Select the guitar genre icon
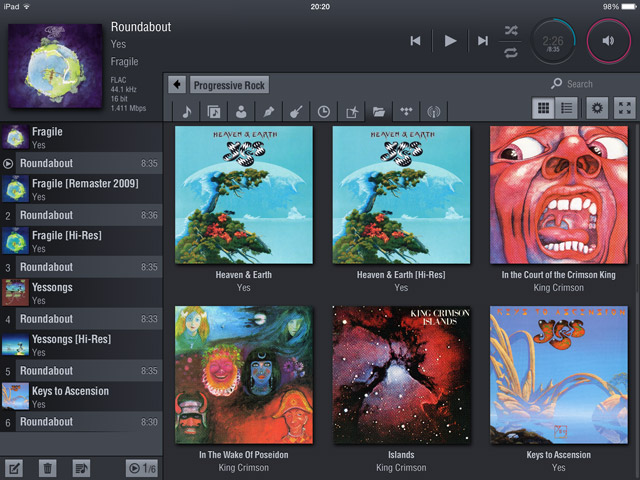This screenshot has width=640, height=480. coord(296,111)
